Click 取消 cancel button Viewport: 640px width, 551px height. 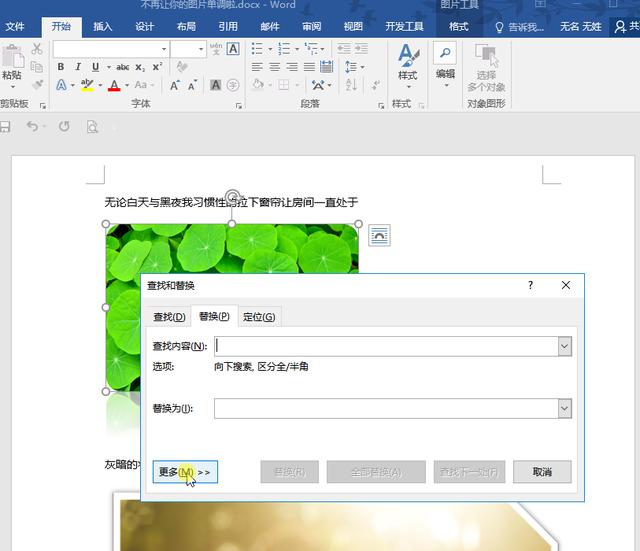pyautogui.click(x=542, y=472)
